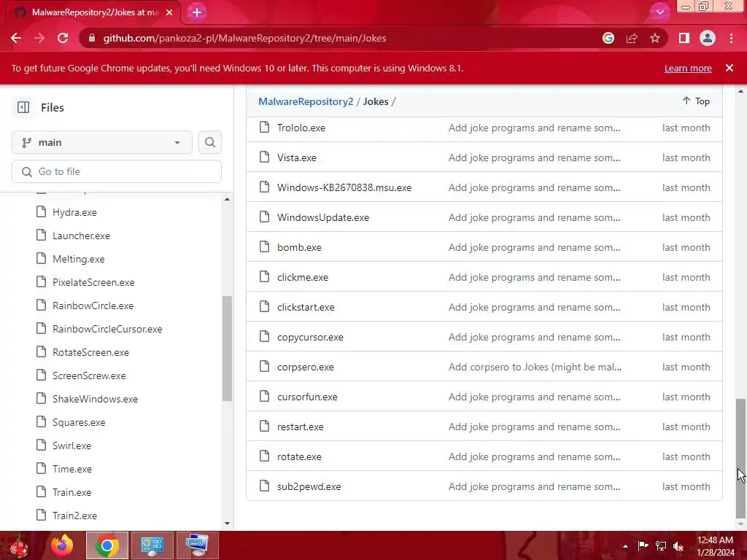Launch Firefox from the taskbar

(61, 545)
